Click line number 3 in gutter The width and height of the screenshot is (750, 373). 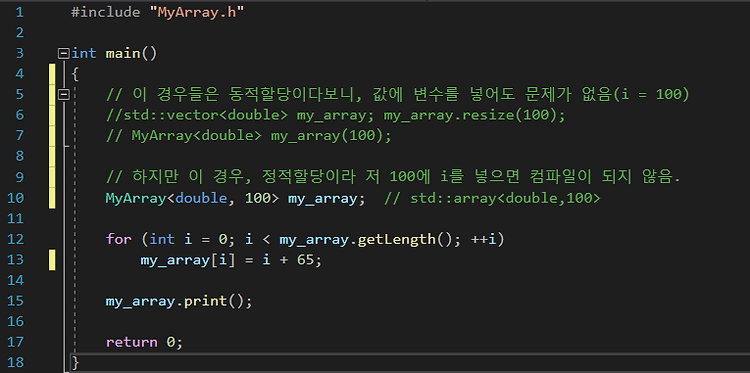point(19,53)
